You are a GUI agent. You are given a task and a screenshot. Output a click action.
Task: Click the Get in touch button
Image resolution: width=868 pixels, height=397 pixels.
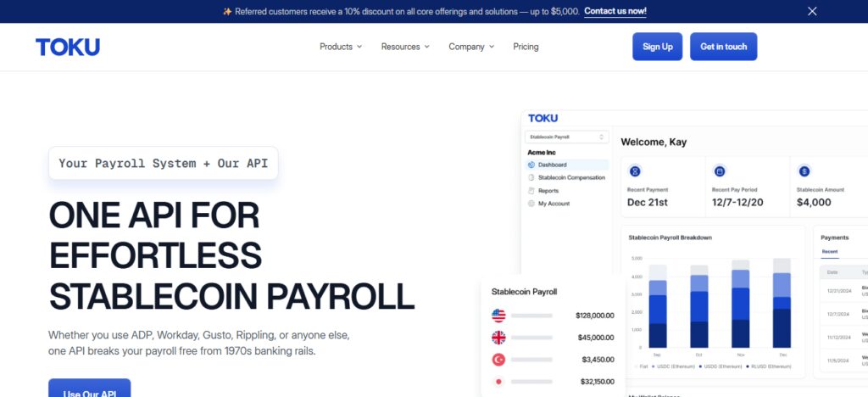point(724,47)
